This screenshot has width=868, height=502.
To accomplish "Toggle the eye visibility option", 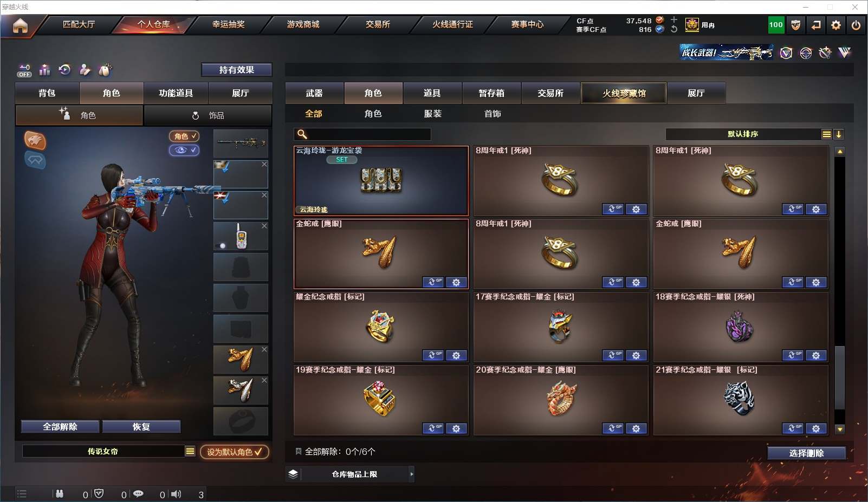I will click(184, 150).
